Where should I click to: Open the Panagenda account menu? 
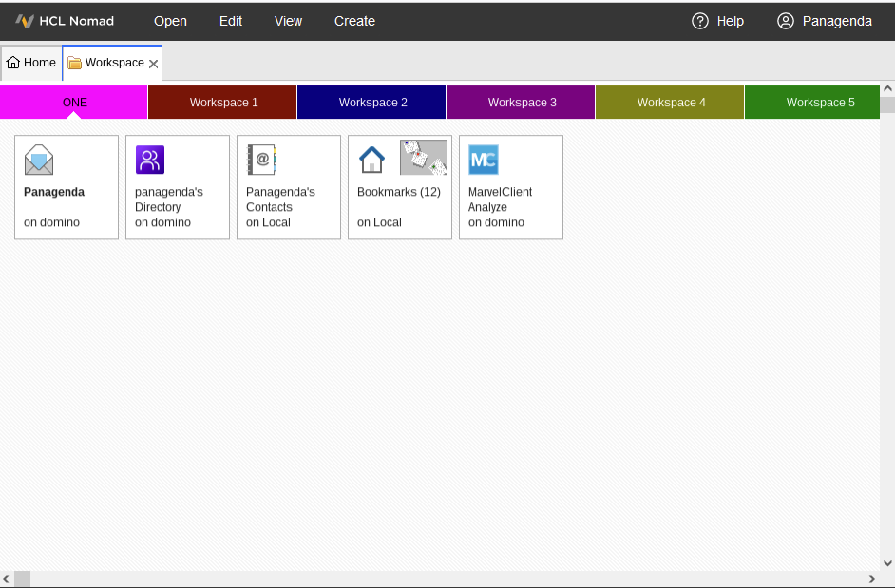pos(825,21)
